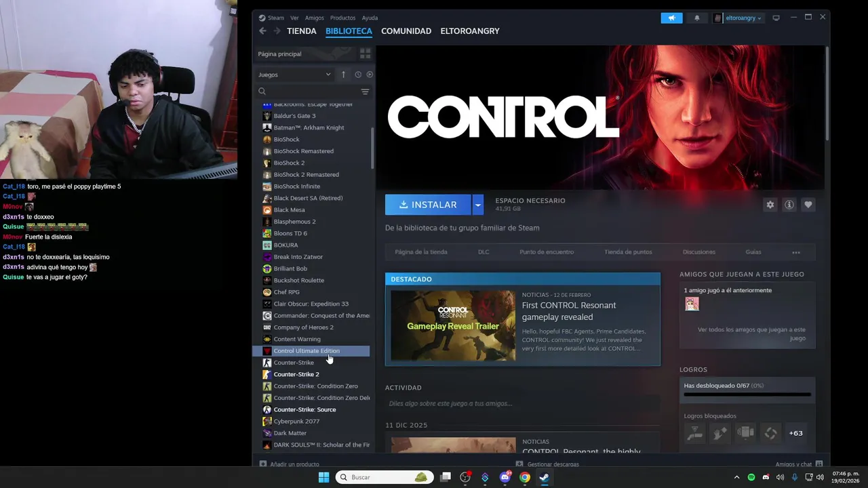Click Ver todos los amigos link
The image size is (868, 488).
[x=751, y=333]
